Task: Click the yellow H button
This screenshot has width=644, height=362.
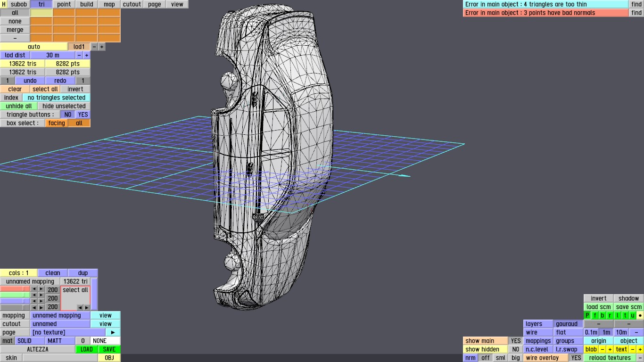Action: [4, 4]
